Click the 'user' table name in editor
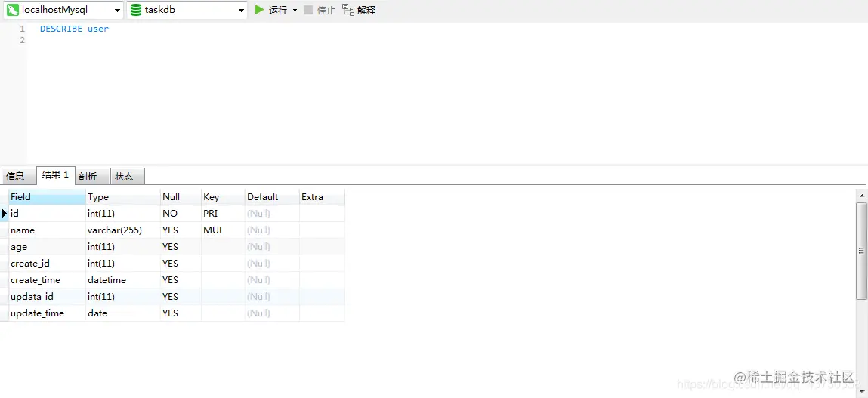The height and width of the screenshot is (398, 868). pyautogui.click(x=98, y=29)
